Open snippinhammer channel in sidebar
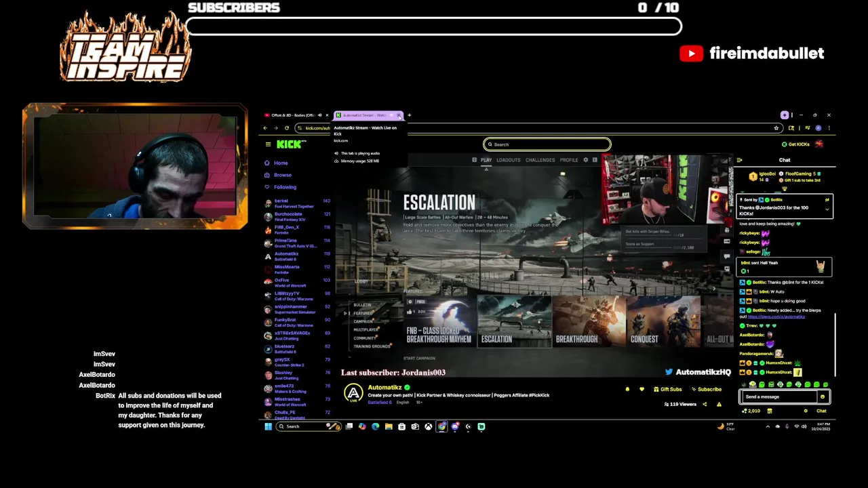 (298, 309)
